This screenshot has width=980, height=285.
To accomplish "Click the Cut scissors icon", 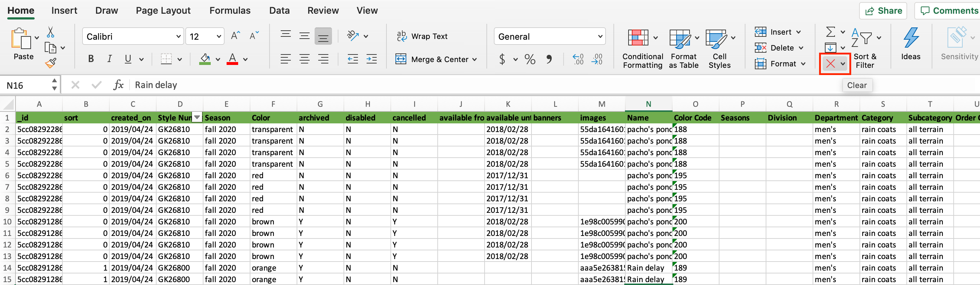I will (x=50, y=32).
